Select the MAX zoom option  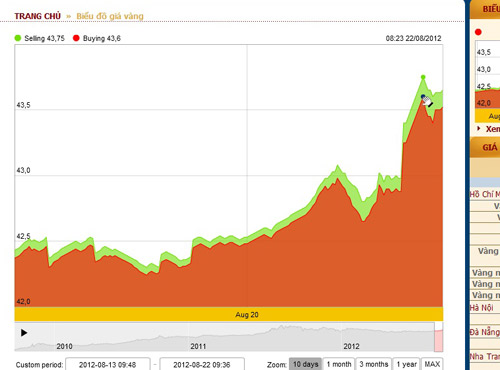[432, 364]
